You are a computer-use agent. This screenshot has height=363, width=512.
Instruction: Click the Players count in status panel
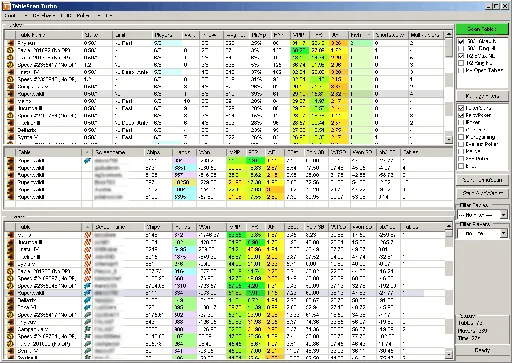pyautogui.click(x=472, y=331)
